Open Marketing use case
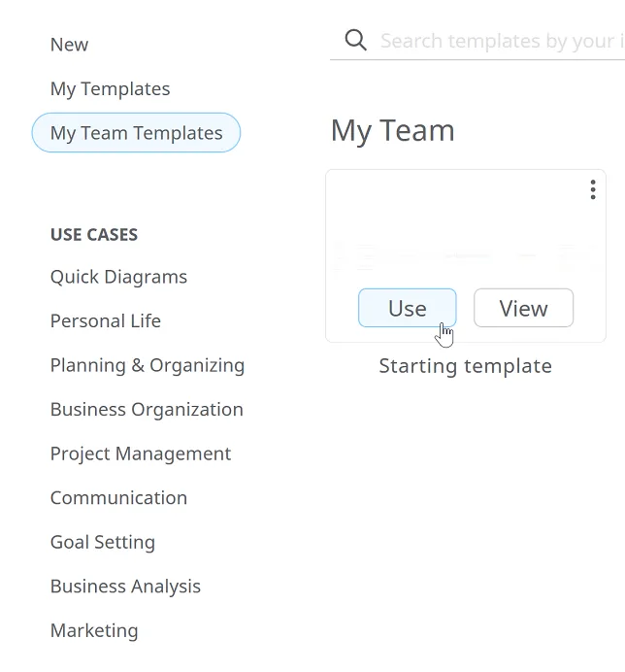Screen dimensions: 625x672 [94, 630]
